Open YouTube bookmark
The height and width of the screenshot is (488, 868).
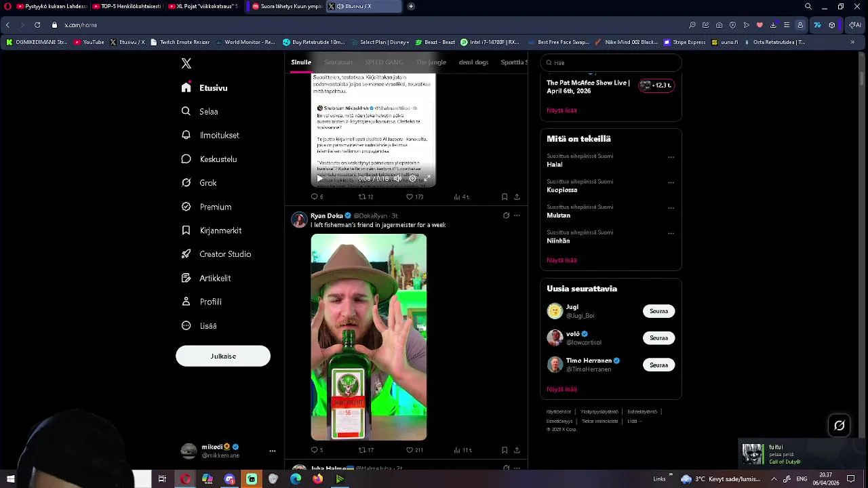tap(89, 42)
